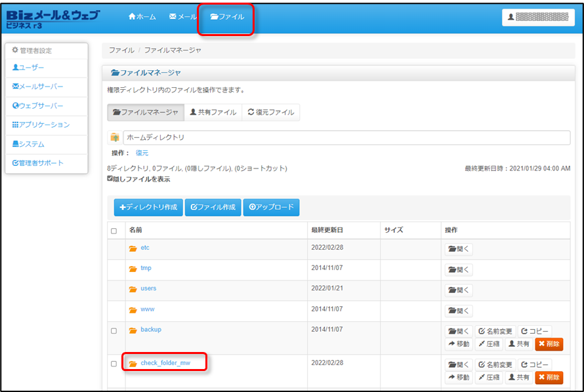Switch to the 共有ファイル tab
This screenshot has width=584, height=392.
point(213,112)
